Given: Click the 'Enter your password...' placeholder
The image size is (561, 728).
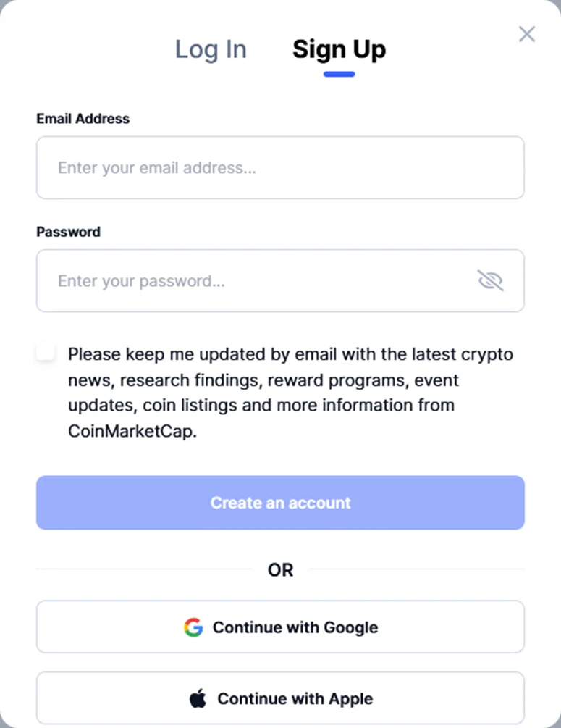Looking at the screenshot, I should (141, 281).
